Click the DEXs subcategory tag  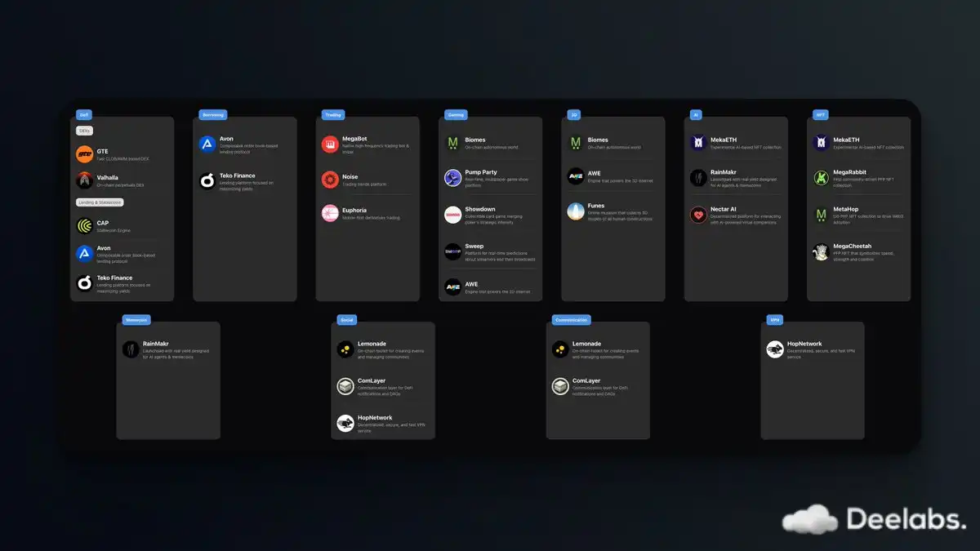tap(85, 131)
